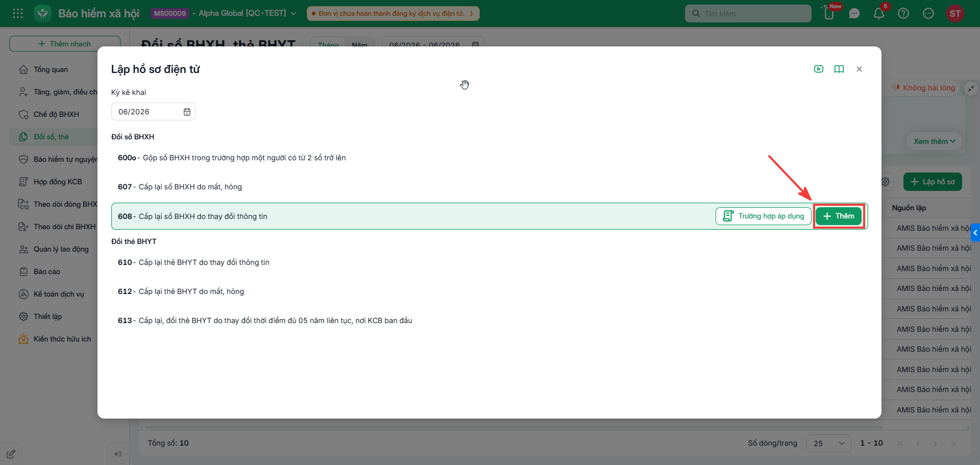Click the Theo dõi đóng BHXH sidebar icon

(x=23, y=204)
